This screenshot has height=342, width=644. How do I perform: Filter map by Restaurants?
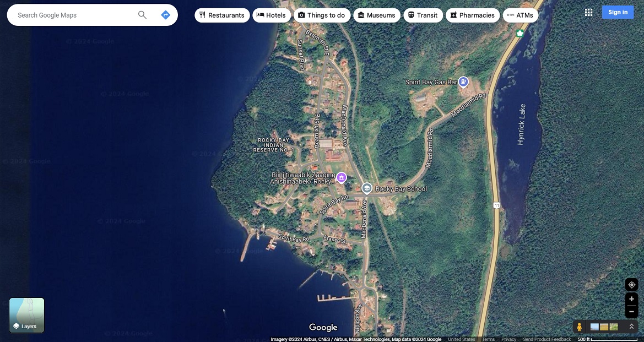click(x=222, y=15)
